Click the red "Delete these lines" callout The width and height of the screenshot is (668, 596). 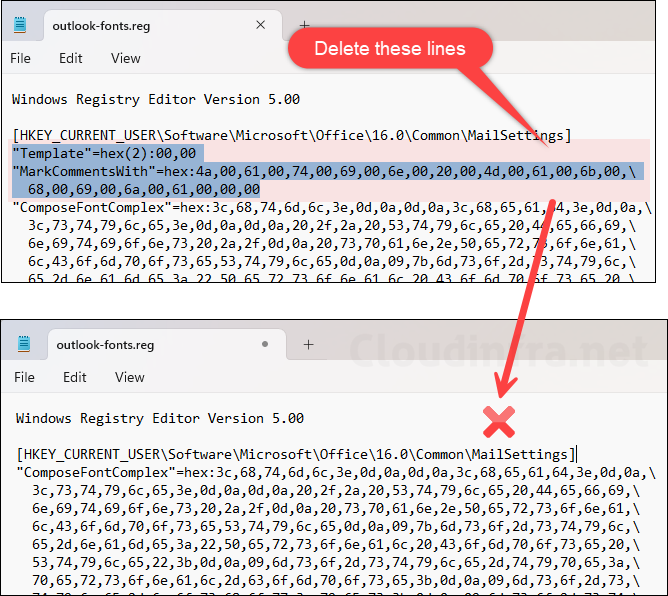click(390, 48)
